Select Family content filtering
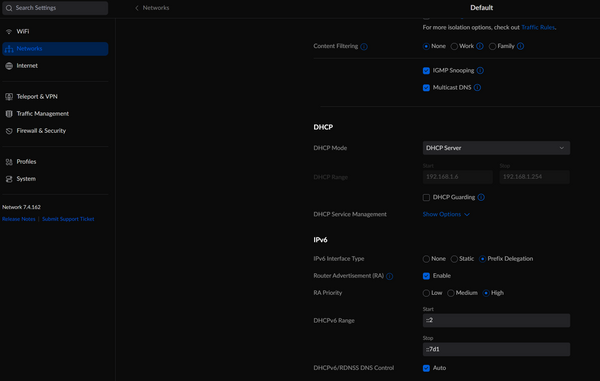Screen dimensions: 600x381 click(x=492, y=46)
